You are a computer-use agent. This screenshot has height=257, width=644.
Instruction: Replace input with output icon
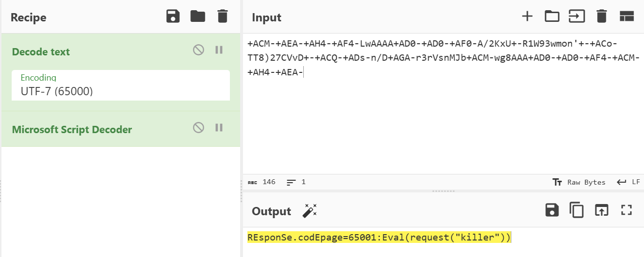pyautogui.click(x=602, y=210)
